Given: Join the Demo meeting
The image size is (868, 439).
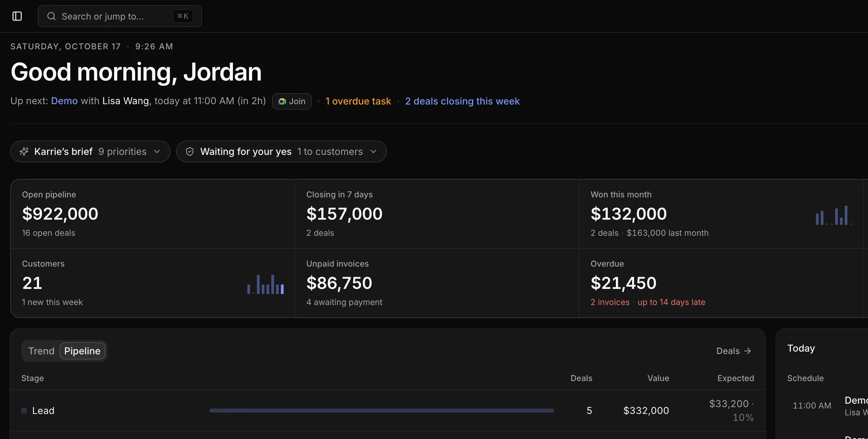Looking at the screenshot, I should (x=292, y=101).
